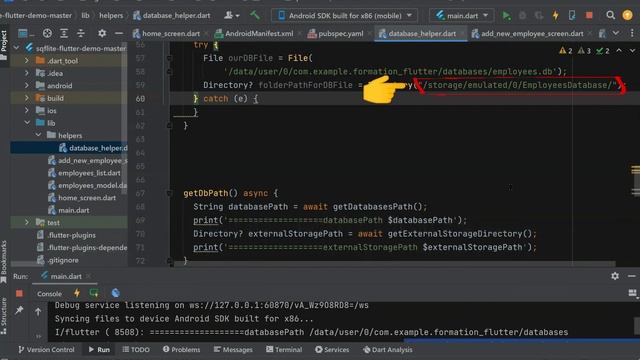Show hidden editor tabs dropdown chevron

[616, 33]
